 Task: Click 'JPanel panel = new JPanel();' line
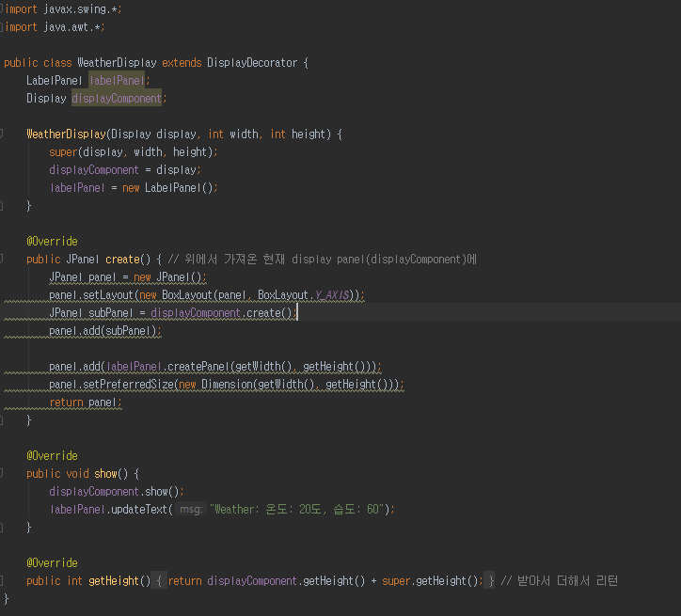[x=128, y=276]
